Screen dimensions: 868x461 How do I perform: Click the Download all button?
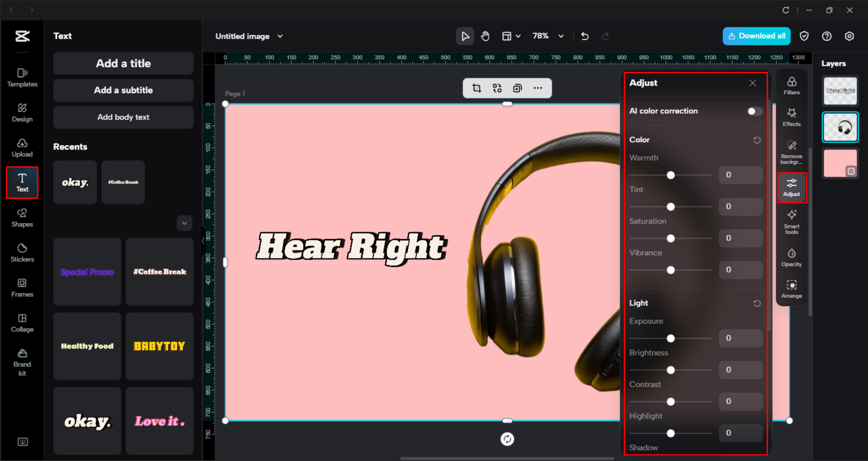click(x=756, y=36)
